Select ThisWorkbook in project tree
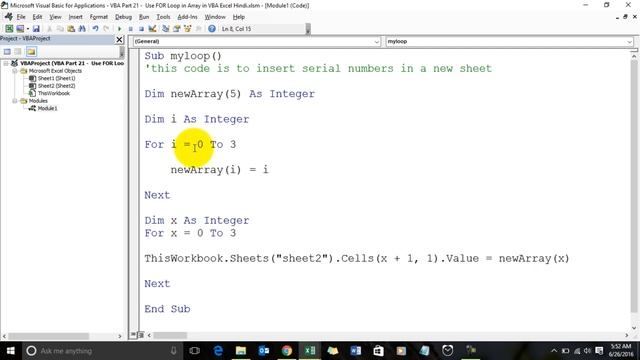The width and height of the screenshot is (640, 360). 53,93
